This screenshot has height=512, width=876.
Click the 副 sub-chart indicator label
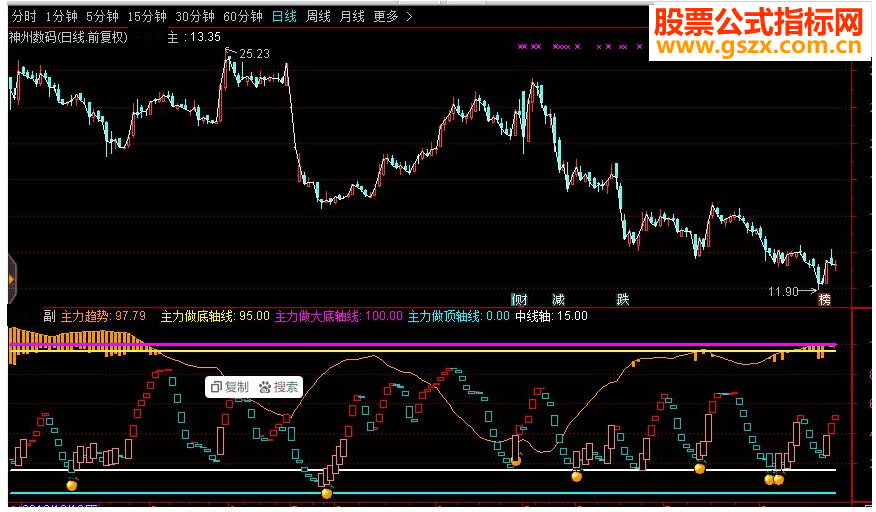49,316
